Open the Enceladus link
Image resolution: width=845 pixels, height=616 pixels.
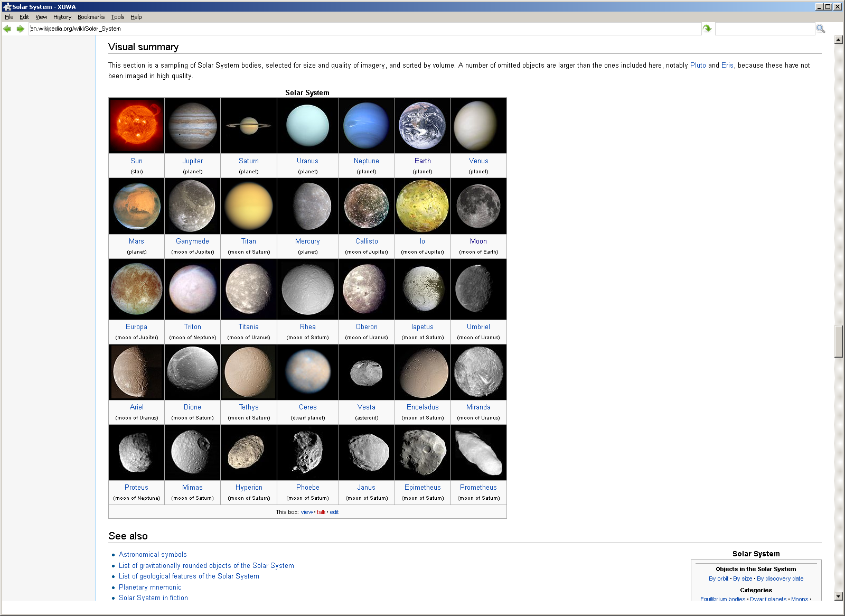[x=422, y=407]
